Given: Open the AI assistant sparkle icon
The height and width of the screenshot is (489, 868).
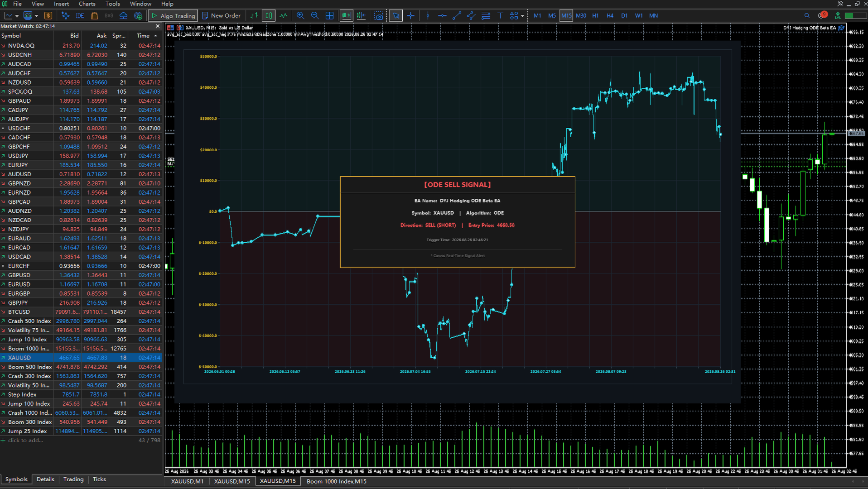Looking at the screenshot, I should (66, 15).
